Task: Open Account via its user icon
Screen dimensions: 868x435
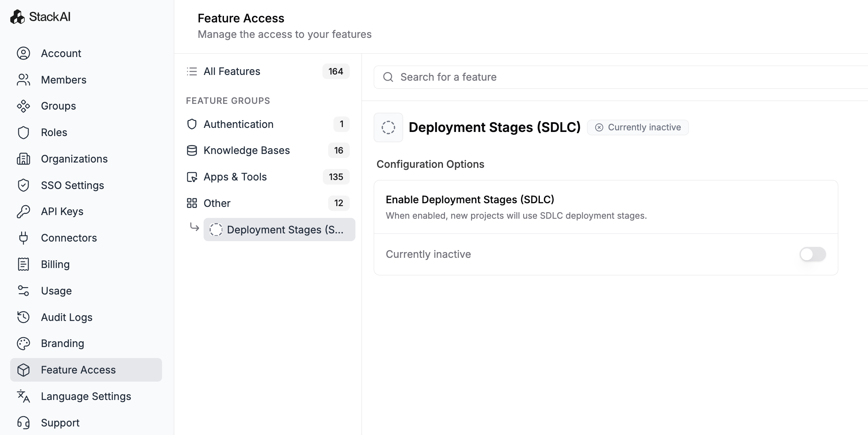Action: tap(24, 53)
